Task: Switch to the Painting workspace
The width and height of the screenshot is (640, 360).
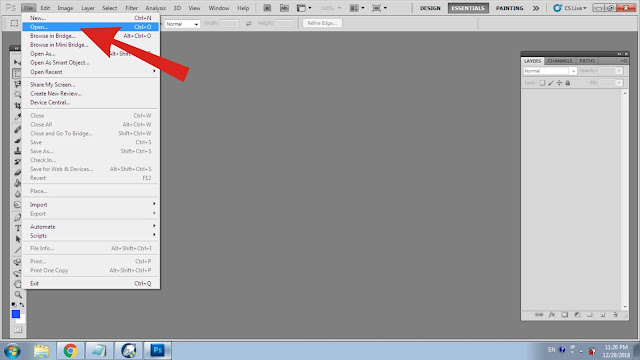Action: coord(509,8)
